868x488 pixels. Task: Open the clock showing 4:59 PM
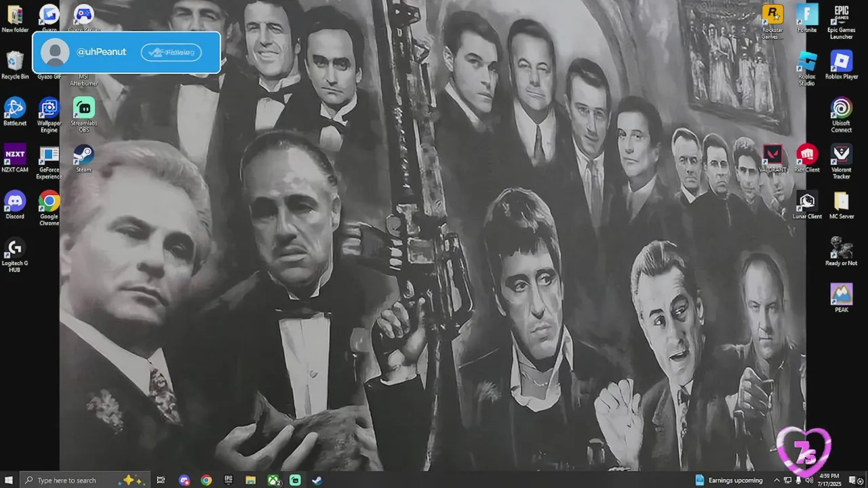click(829, 480)
